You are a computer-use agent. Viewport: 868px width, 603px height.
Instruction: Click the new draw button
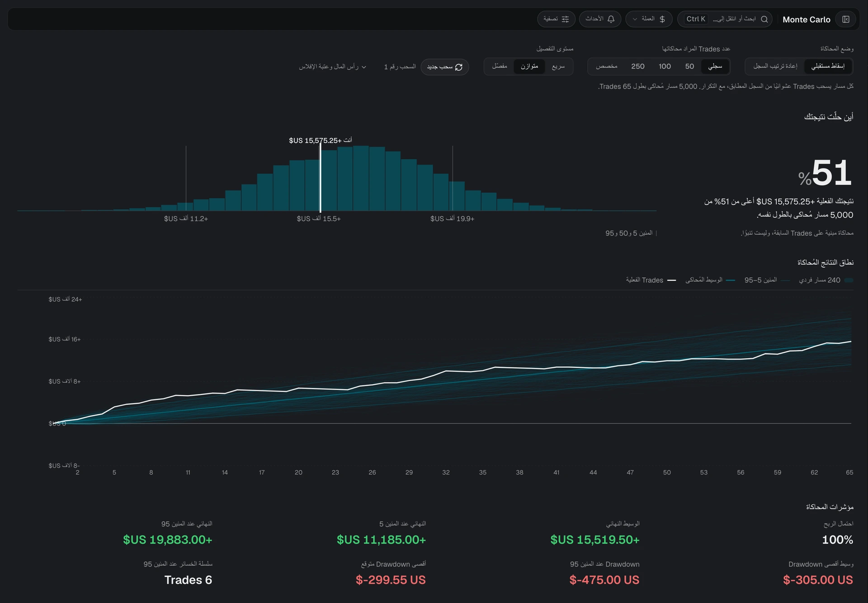tap(444, 67)
